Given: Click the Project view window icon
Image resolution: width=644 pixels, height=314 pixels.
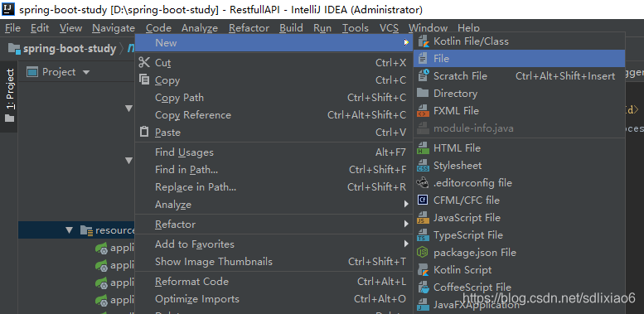Looking at the screenshot, I should pyautogui.click(x=32, y=72).
